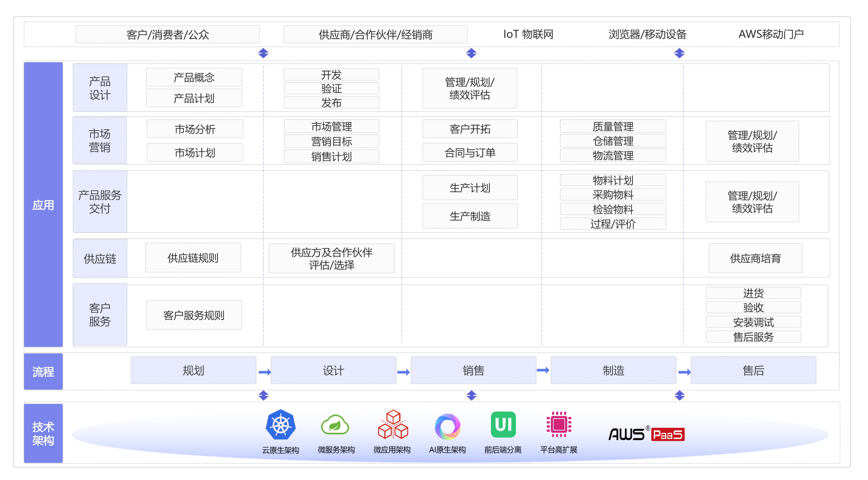Click the 市场分析 box
This screenshot has height=480, width=868.
coord(195,129)
